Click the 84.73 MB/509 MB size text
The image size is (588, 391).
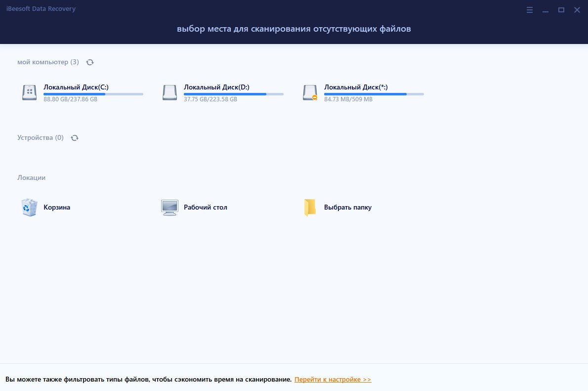(x=348, y=99)
